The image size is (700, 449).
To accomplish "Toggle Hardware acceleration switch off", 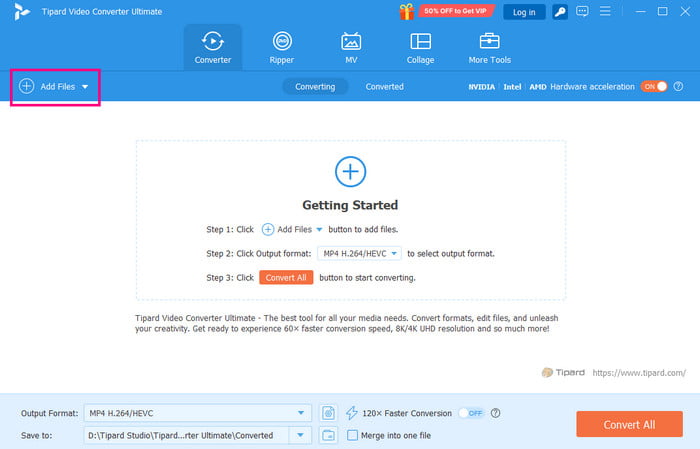I will pyautogui.click(x=654, y=87).
